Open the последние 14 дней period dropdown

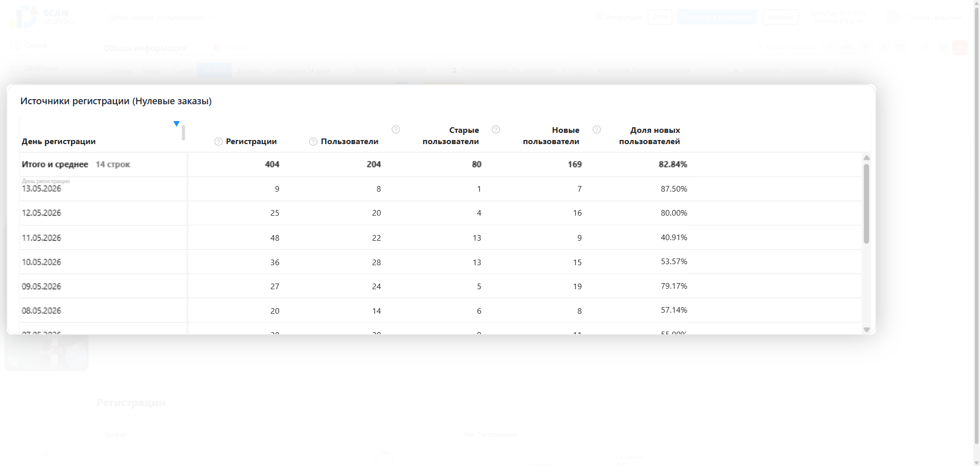306,71
